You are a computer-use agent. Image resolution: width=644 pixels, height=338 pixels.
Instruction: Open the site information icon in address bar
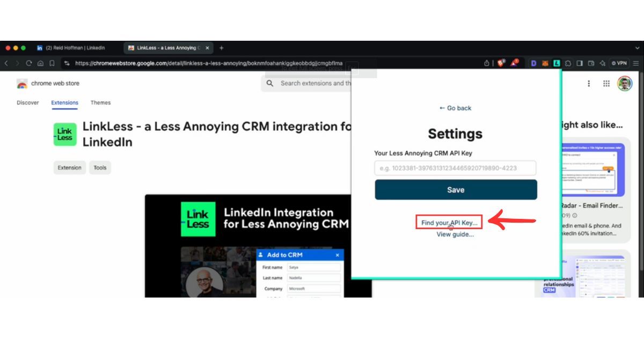pos(67,63)
